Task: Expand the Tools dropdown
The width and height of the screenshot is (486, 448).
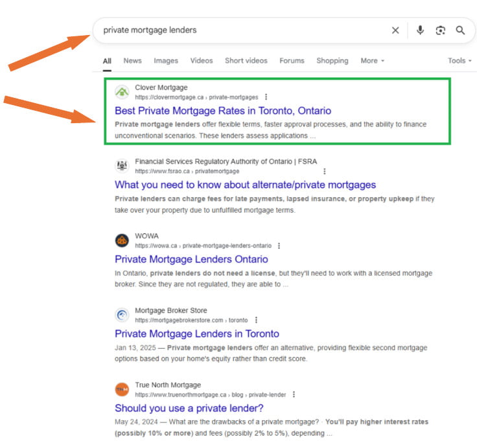Action: click(459, 61)
